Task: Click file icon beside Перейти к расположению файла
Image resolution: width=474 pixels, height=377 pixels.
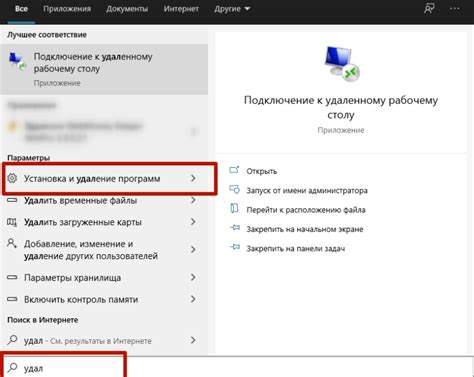Action: tap(234, 208)
